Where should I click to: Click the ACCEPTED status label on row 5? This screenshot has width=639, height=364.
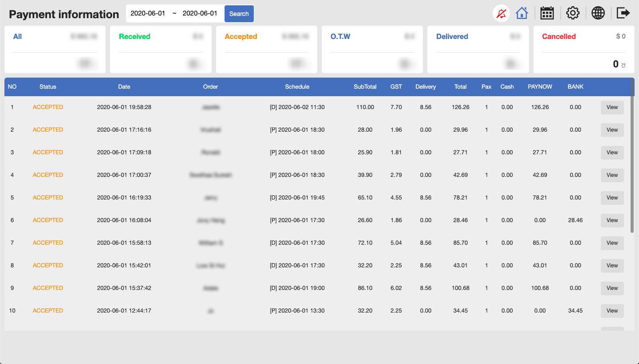click(48, 197)
